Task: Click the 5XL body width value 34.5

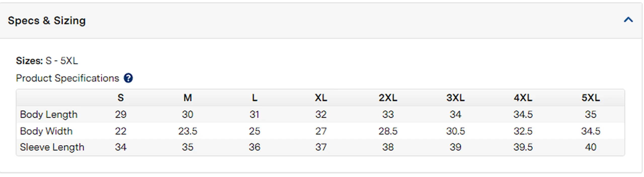Action: pos(591,131)
